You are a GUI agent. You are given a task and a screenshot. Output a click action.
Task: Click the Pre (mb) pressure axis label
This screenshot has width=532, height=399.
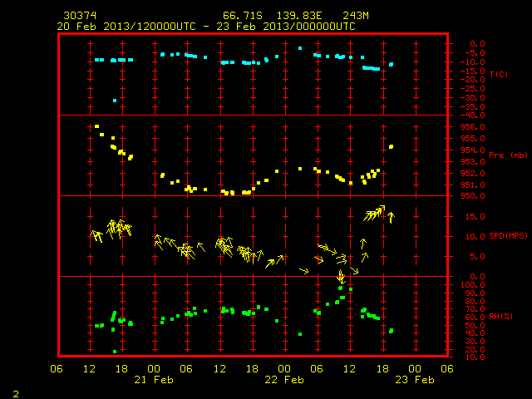pyautogui.click(x=508, y=155)
